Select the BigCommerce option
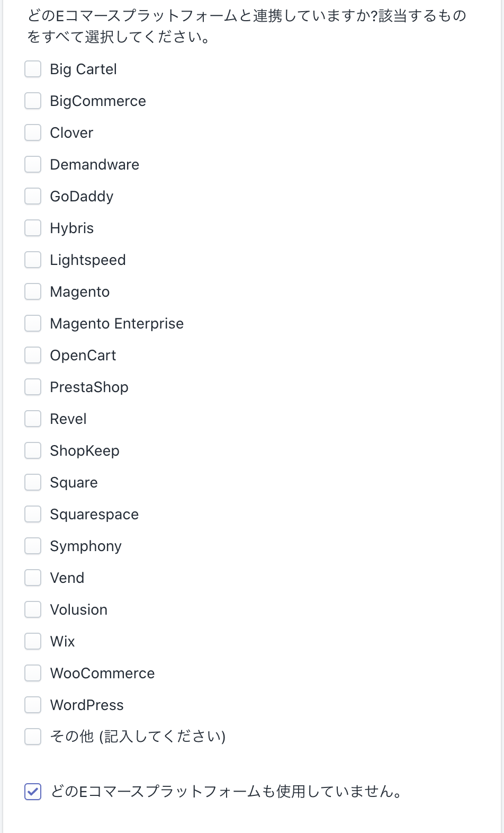504x833 pixels. pyautogui.click(x=33, y=101)
